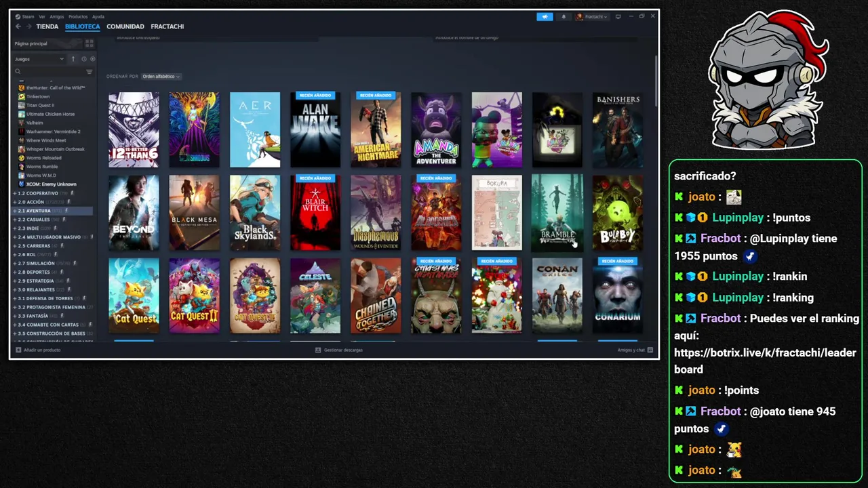Viewport: 868px width, 488px height.
Task: Open the Amigos menu
Action: click(x=57, y=16)
